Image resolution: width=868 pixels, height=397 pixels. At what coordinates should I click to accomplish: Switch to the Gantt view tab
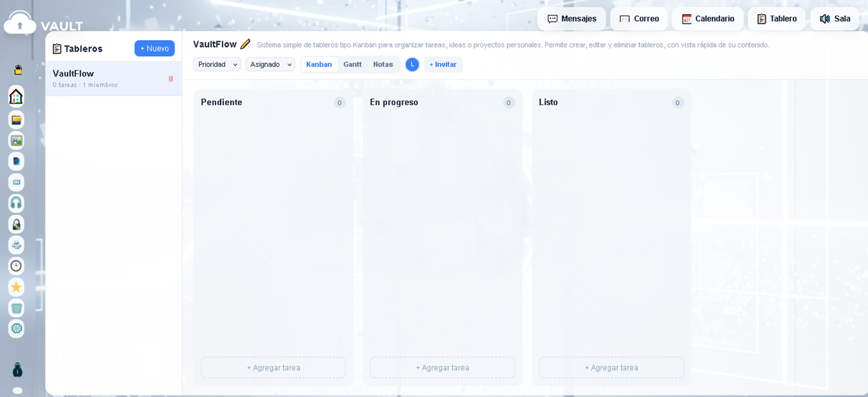(353, 64)
